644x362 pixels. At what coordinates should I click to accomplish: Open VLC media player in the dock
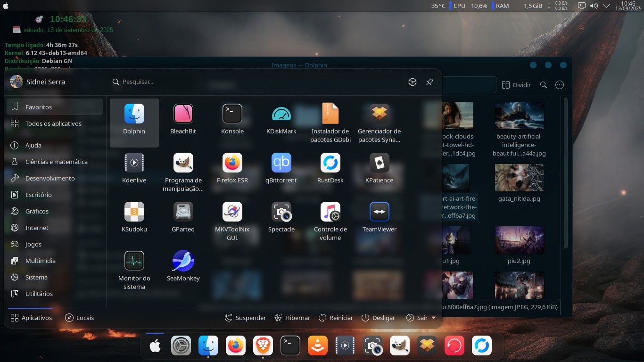tap(318, 346)
